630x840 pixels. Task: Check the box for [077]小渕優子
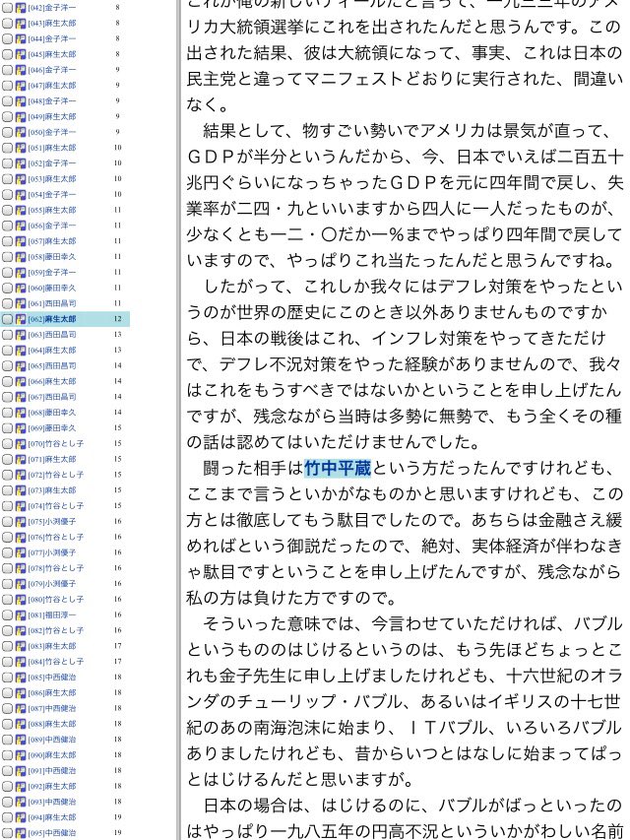pos(7,552)
